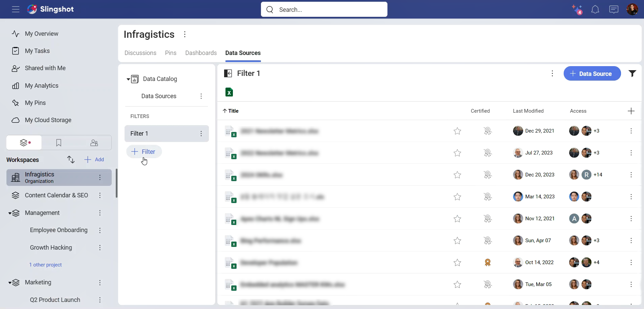Open options for Management workspace

(x=100, y=213)
